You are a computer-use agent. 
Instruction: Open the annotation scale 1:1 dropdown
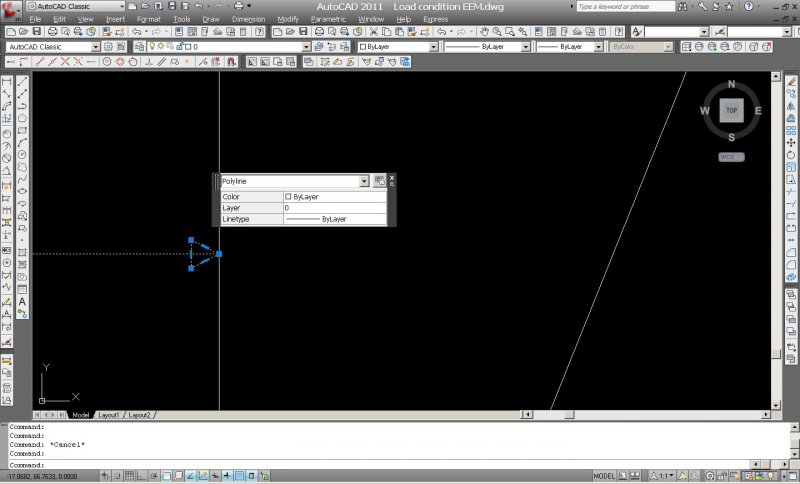tap(663, 476)
